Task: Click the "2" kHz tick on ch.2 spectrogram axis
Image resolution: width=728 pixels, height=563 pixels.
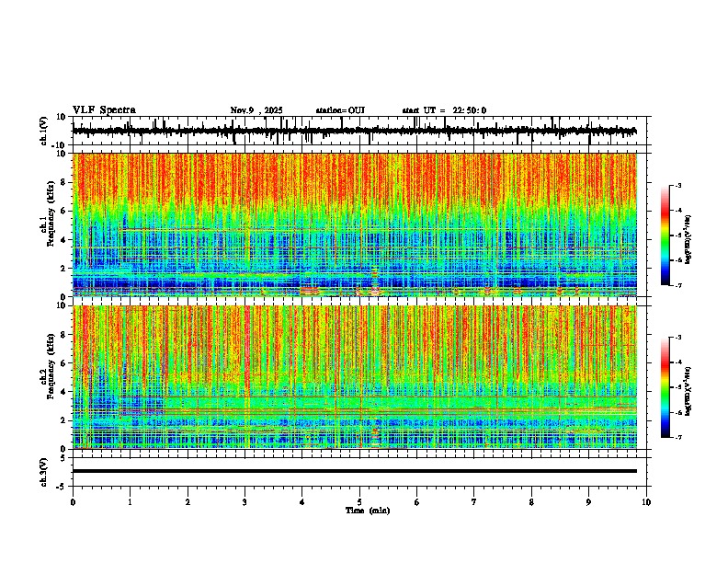Action: click(64, 420)
